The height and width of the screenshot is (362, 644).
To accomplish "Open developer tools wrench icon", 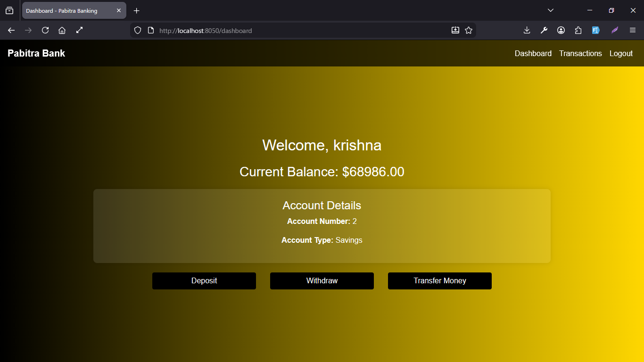I will [x=544, y=30].
